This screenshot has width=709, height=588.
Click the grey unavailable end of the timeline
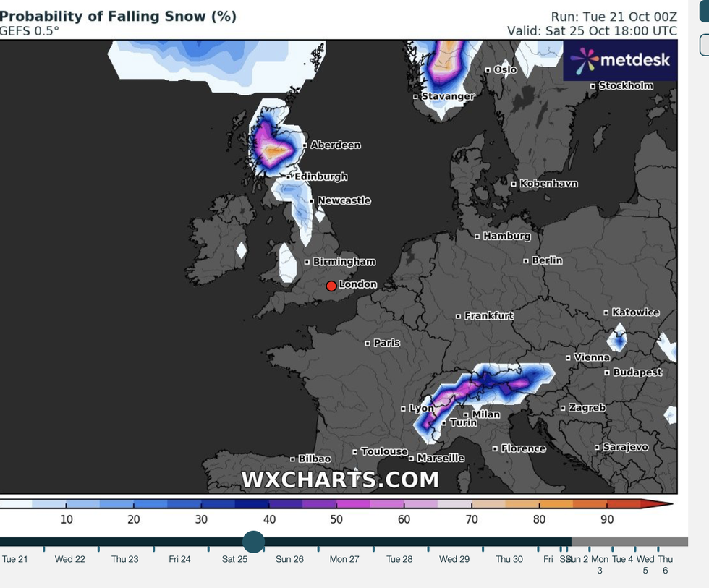coord(629,542)
